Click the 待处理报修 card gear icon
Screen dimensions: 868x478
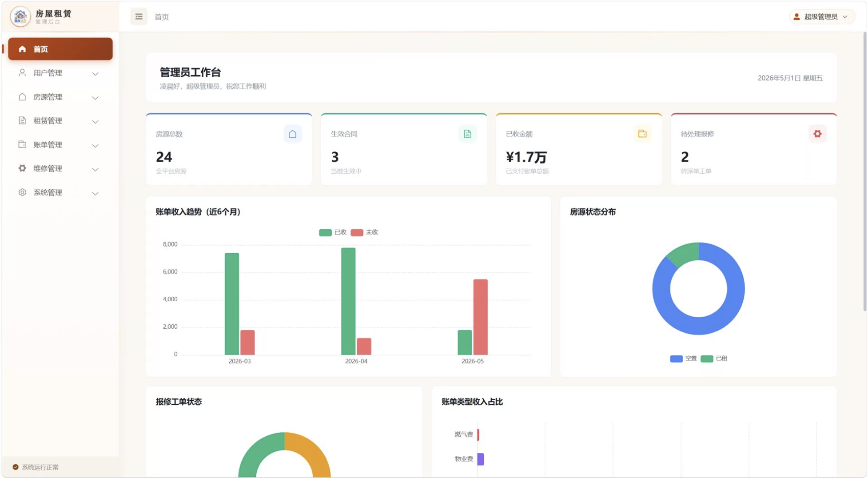817,134
